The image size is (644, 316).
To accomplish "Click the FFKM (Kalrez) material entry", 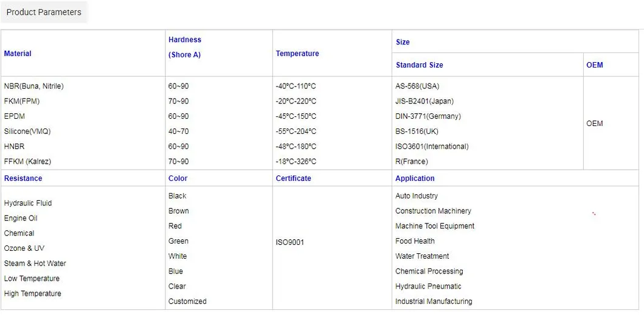I will point(28,161).
